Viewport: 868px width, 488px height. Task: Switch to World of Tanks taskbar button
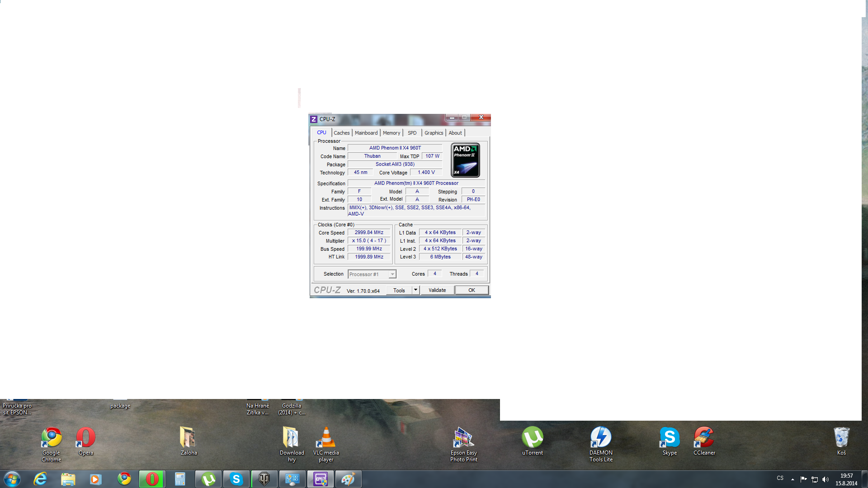tap(264, 479)
